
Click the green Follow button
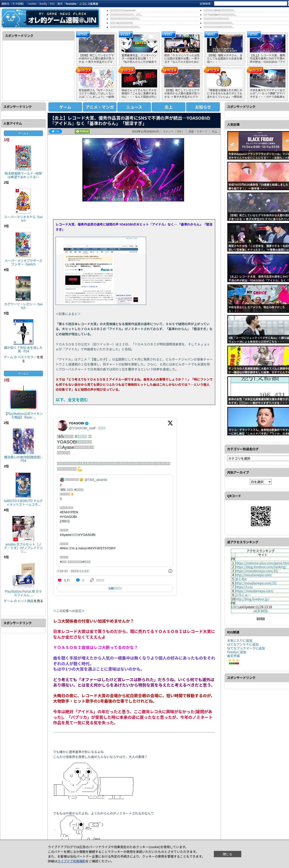click(x=82, y=131)
